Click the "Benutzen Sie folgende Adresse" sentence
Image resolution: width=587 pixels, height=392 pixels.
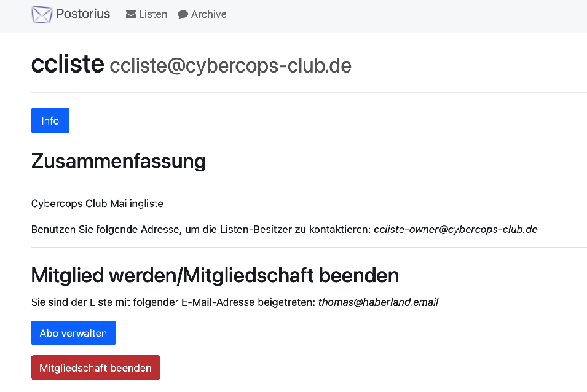point(201,230)
